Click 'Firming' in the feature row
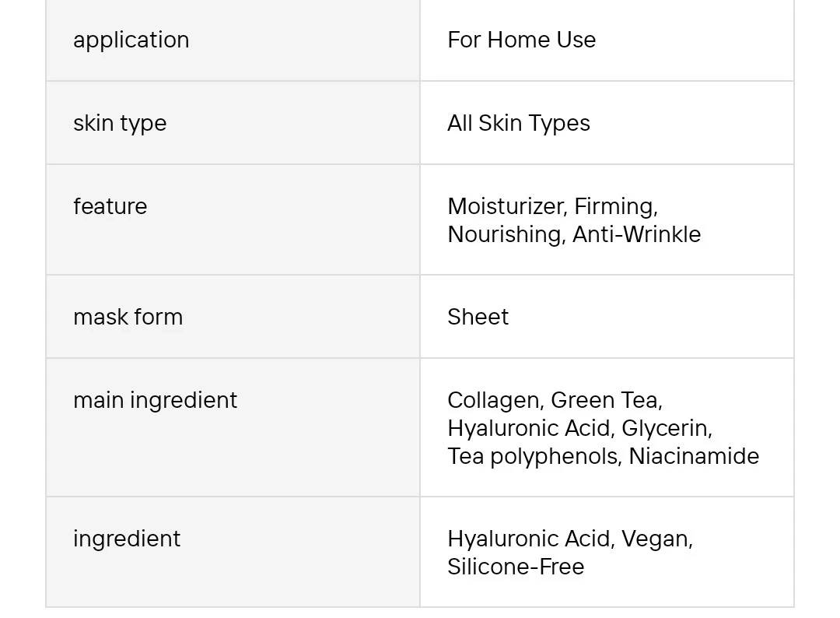The image size is (840, 618). pos(614,206)
